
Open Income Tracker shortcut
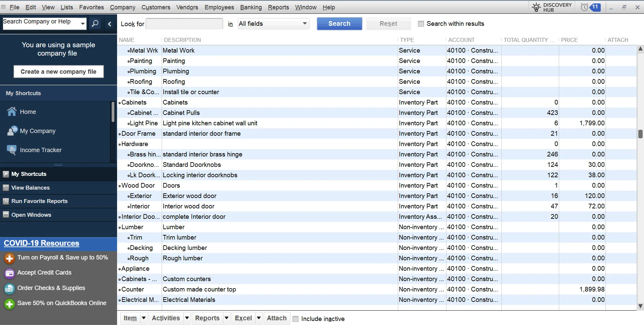click(x=40, y=150)
